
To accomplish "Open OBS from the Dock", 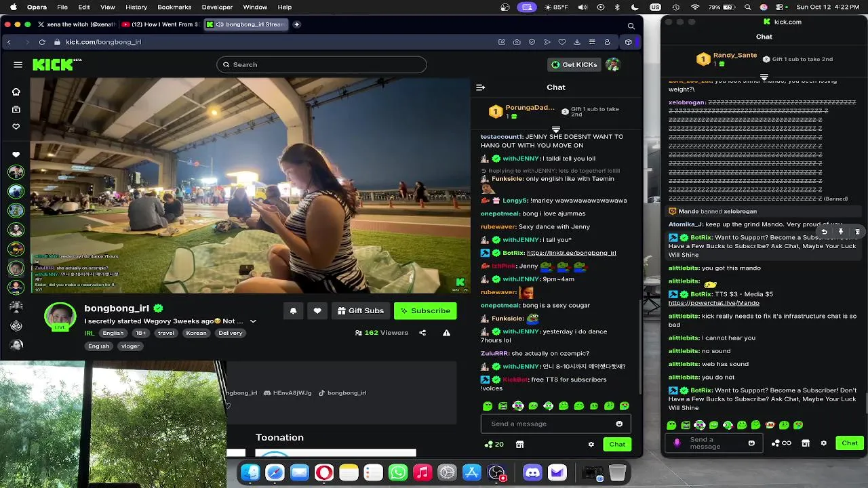I will pos(496,472).
